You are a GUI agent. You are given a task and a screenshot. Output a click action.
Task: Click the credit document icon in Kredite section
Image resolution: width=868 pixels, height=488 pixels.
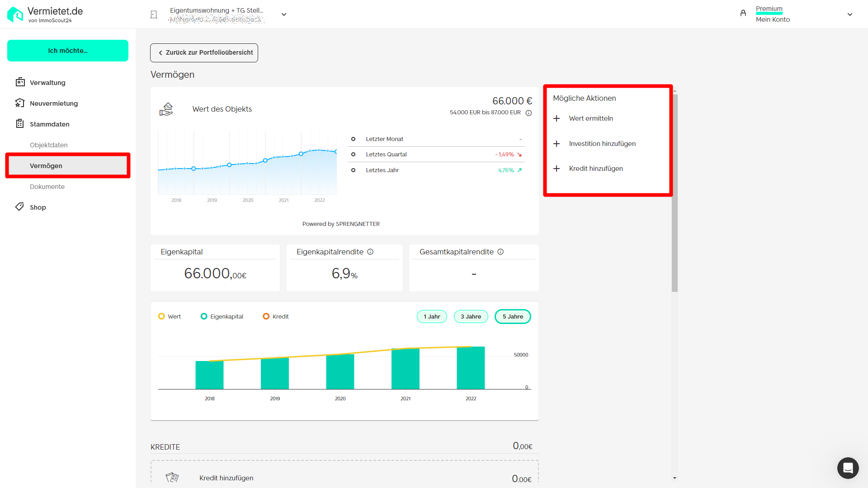[x=172, y=478]
